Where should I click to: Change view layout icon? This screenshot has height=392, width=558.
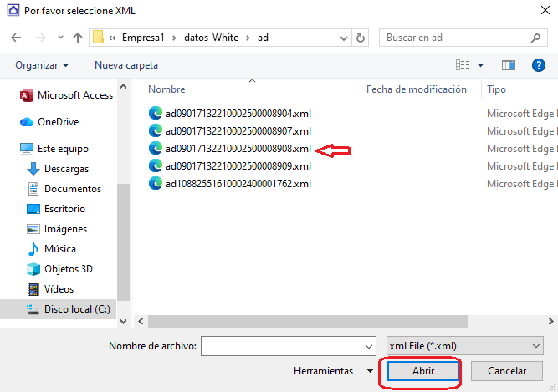[462, 64]
